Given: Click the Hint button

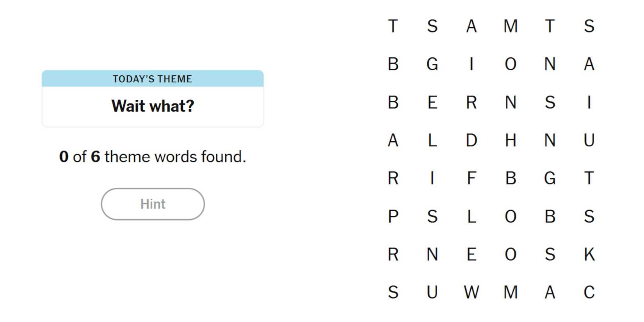Looking at the screenshot, I should (x=153, y=204).
